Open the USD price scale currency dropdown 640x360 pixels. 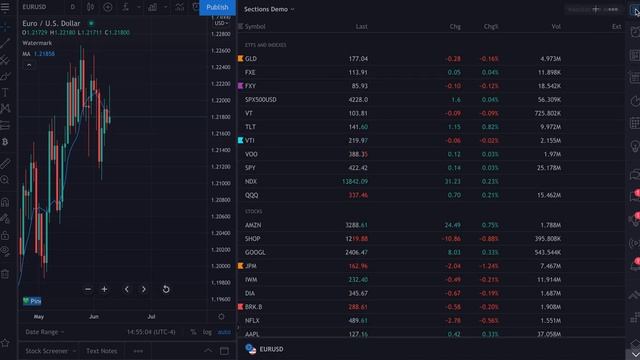[x=222, y=23]
